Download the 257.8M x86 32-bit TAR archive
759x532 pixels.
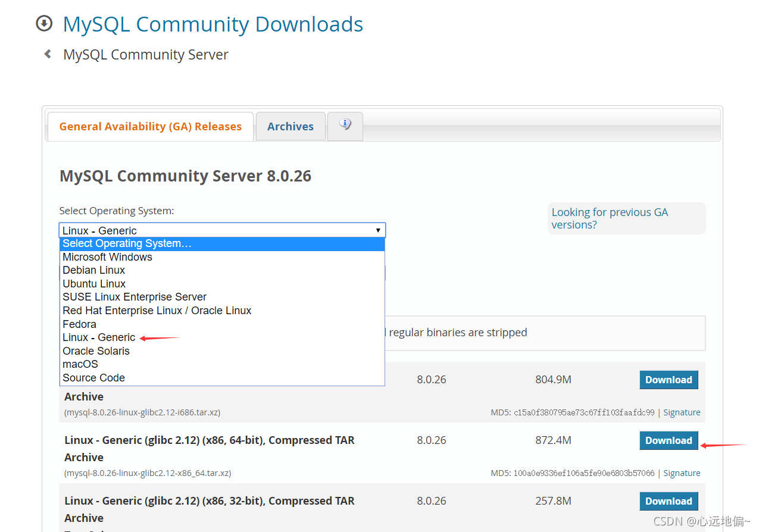(669, 501)
